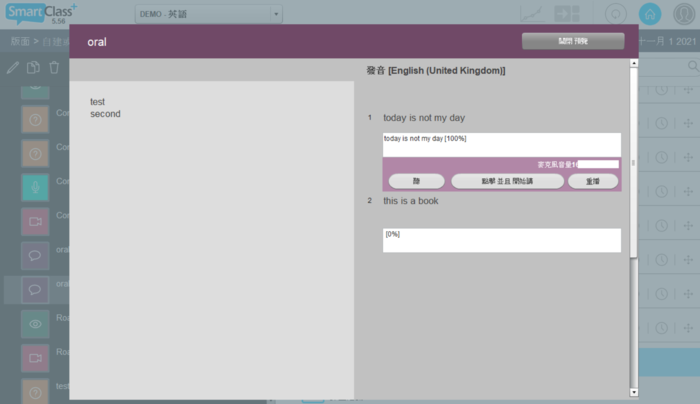This screenshot has width=700, height=404.
Task: Click the trash delete icon
Action: (54, 68)
